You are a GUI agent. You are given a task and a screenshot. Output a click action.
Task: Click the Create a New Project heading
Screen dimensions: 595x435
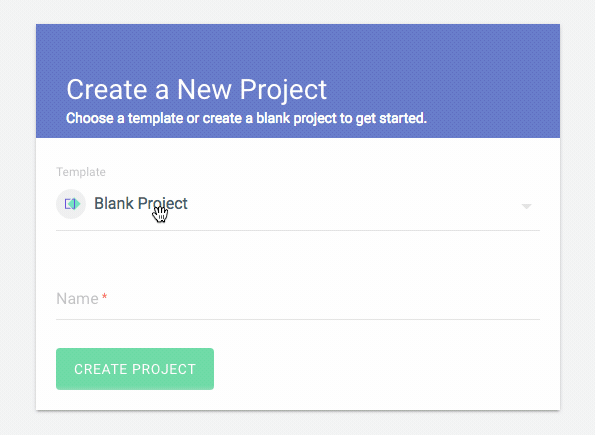(197, 90)
